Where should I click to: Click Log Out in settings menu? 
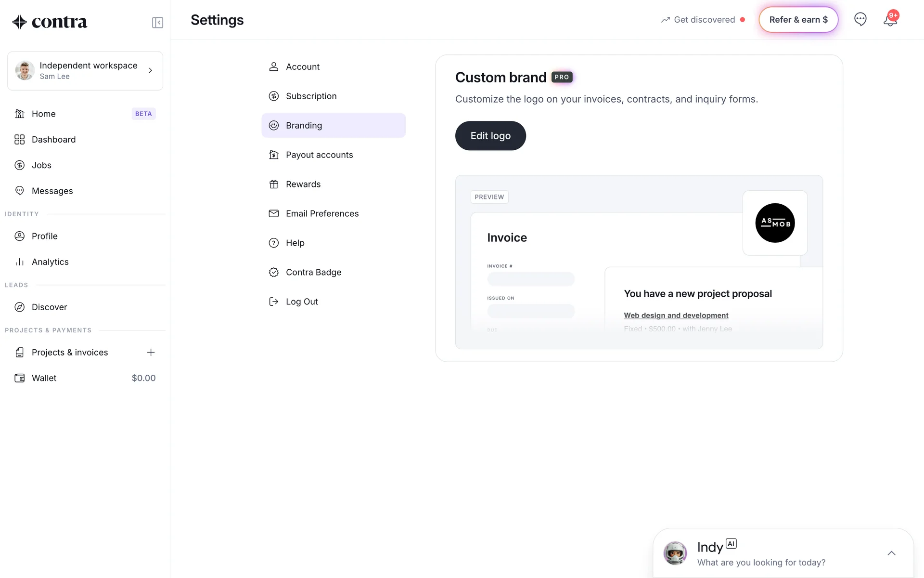301,302
